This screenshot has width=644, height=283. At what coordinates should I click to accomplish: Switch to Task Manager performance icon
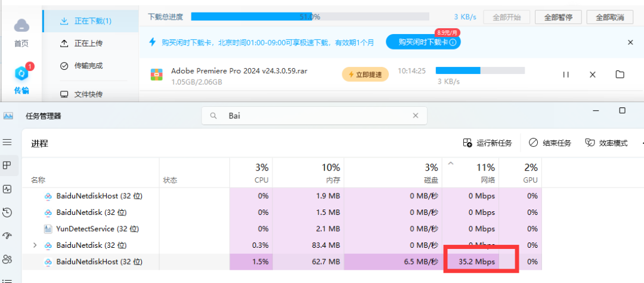[8, 189]
